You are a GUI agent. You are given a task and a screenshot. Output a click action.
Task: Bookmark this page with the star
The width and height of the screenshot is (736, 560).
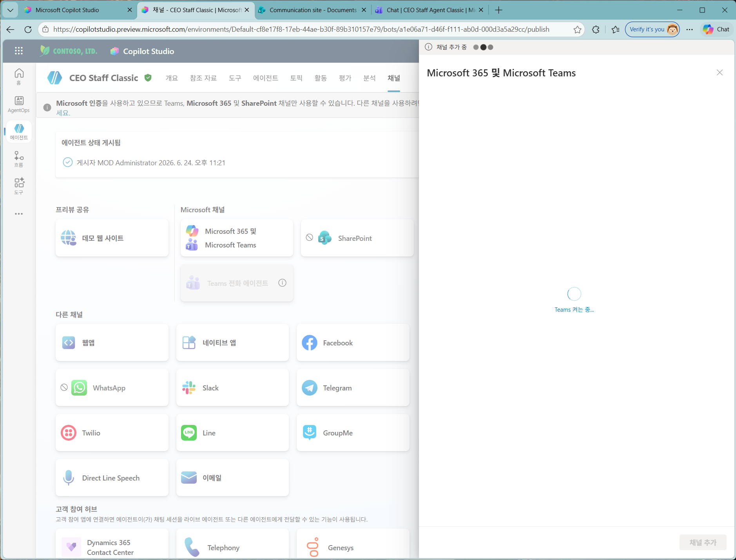(x=577, y=29)
